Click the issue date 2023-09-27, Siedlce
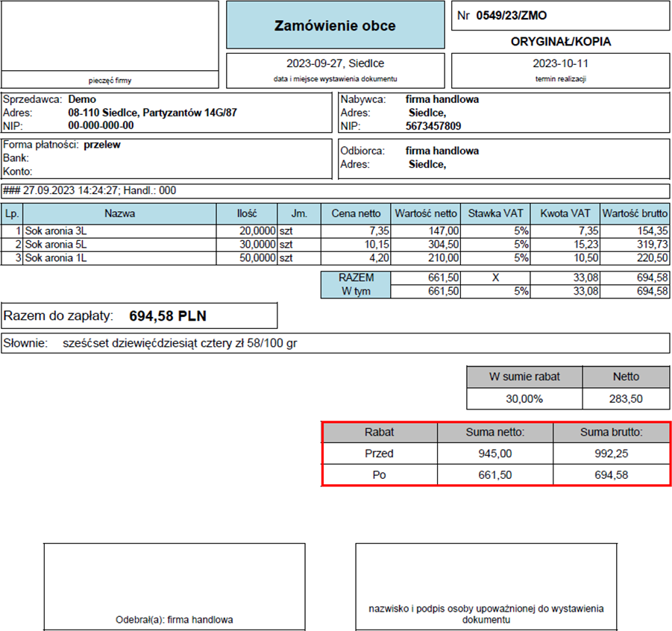This screenshot has width=672, height=631. point(335,63)
